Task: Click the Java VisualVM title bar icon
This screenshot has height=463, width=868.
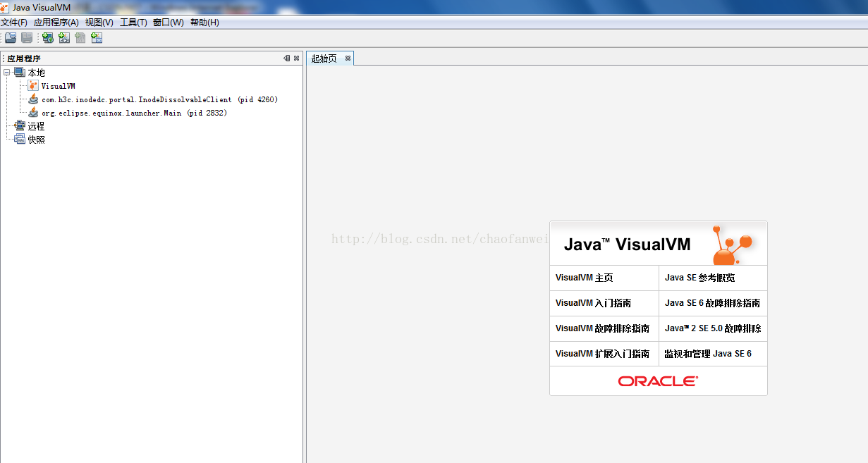Action: pos(5,7)
